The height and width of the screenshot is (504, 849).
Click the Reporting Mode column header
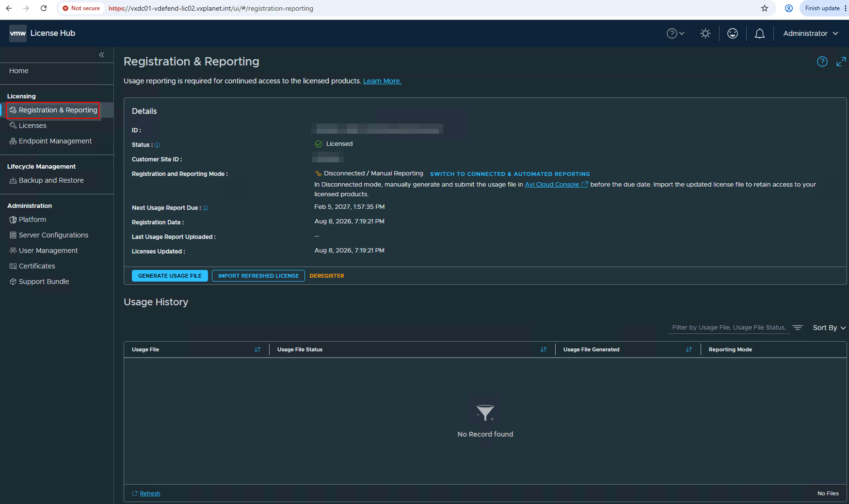[730, 349]
